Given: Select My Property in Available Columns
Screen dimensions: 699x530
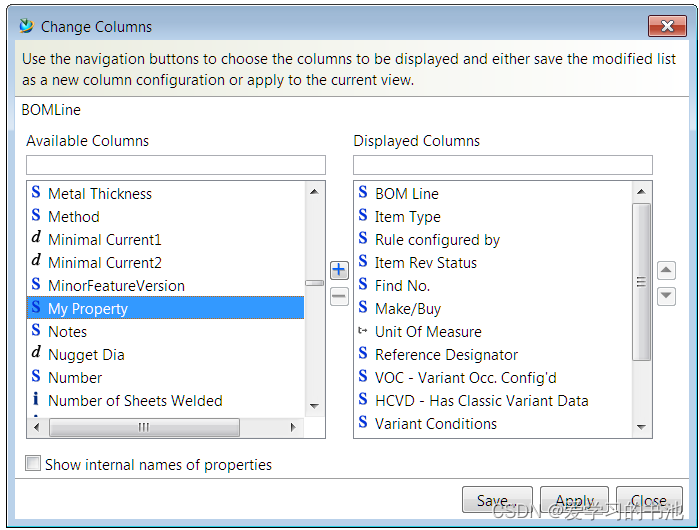Looking at the screenshot, I should pyautogui.click(x=88, y=308).
